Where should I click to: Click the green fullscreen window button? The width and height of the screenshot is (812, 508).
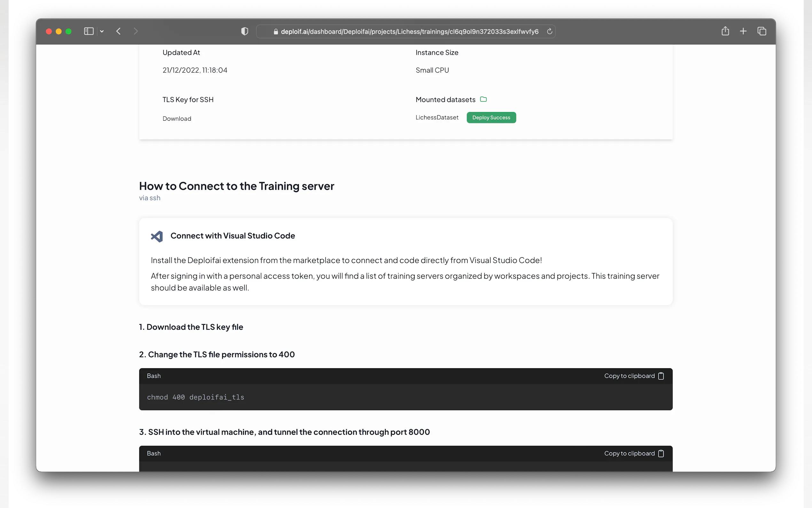68,31
